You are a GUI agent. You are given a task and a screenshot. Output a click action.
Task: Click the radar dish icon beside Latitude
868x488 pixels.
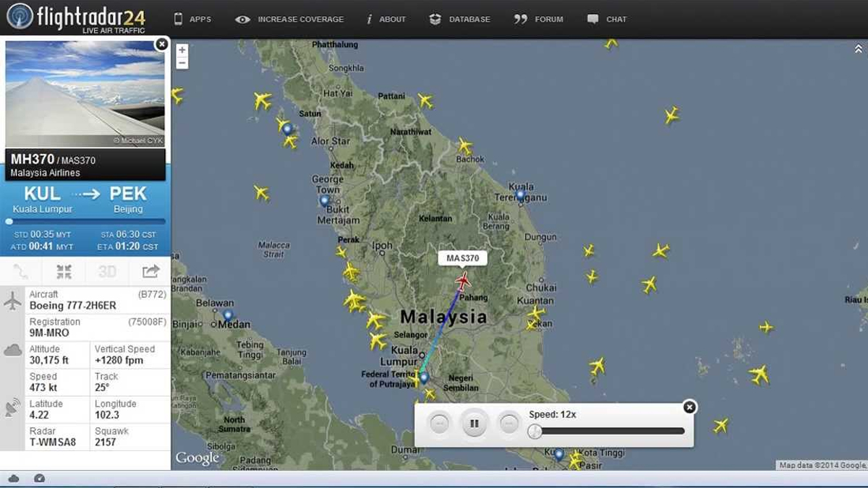pos(13,407)
